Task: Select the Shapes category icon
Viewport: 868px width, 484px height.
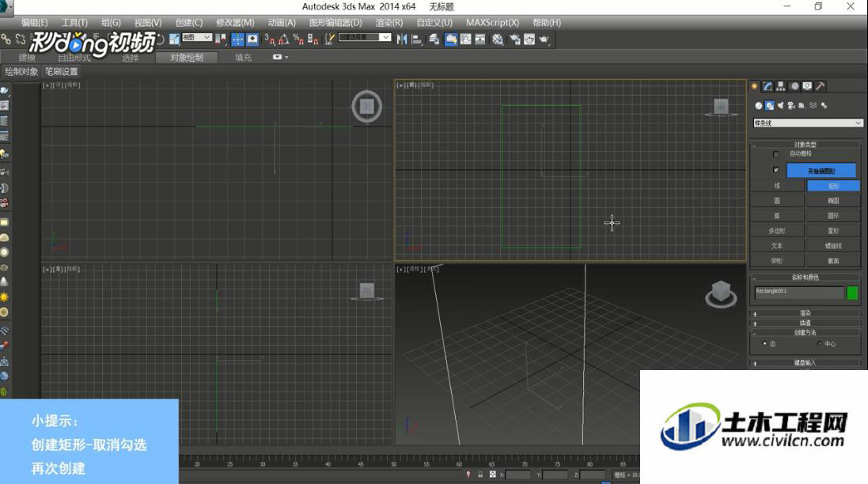Action: tap(769, 105)
